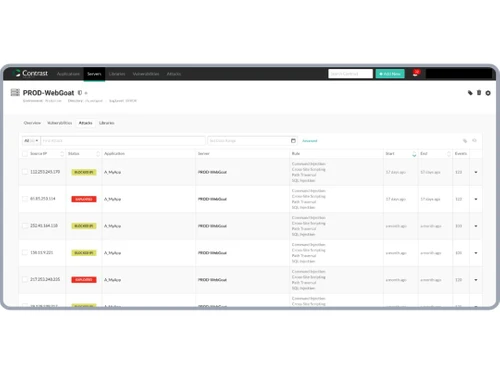The width and height of the screenshot is (500, 375).
Task: Click the trash icon to delete the server
Action: [479, 93]
